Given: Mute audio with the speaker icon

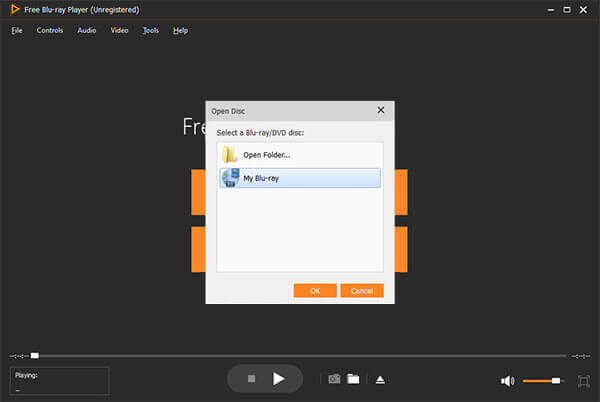Looking at the screenshot, I should (507, 381).
